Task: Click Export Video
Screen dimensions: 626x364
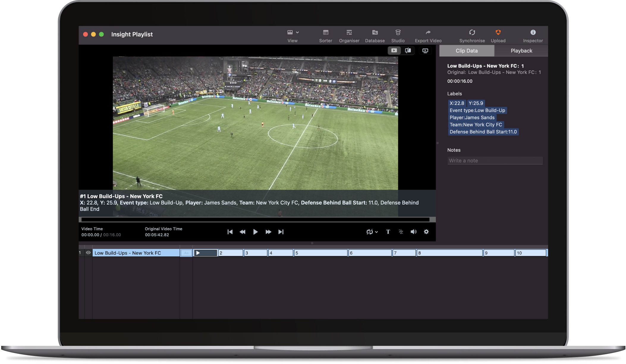Action: click(x=428, y=36)
